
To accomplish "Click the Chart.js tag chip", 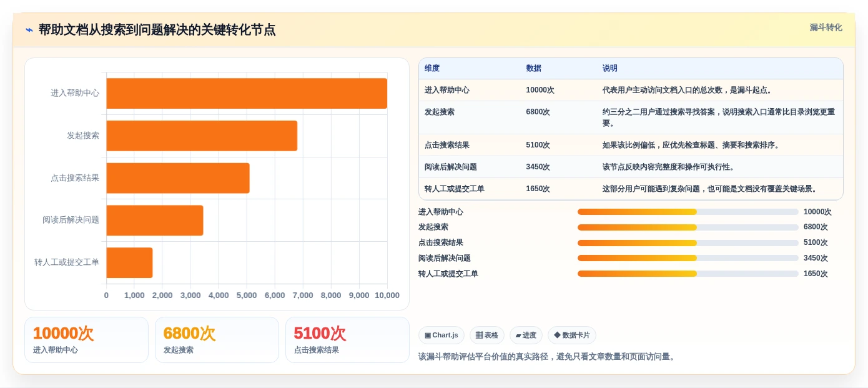I will coord(441,336).
